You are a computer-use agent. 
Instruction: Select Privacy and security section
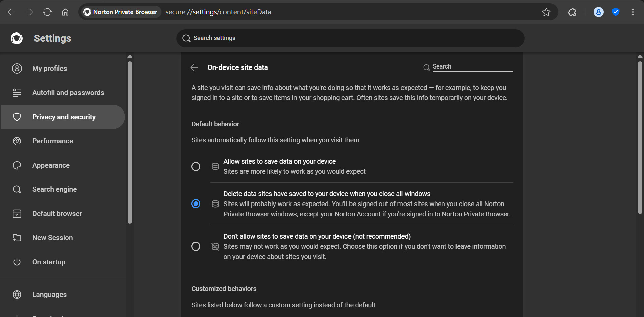(x=63, y=117)
